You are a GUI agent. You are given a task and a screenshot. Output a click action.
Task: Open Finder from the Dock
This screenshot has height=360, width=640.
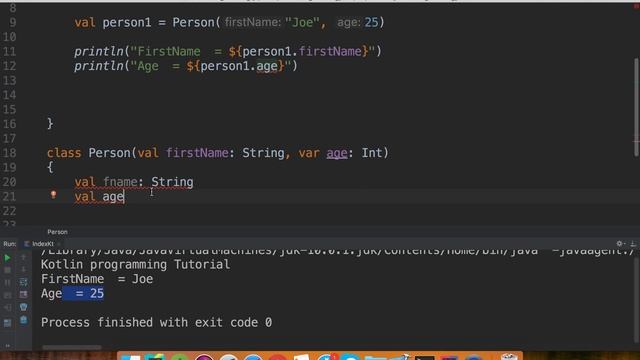point(131,358)
